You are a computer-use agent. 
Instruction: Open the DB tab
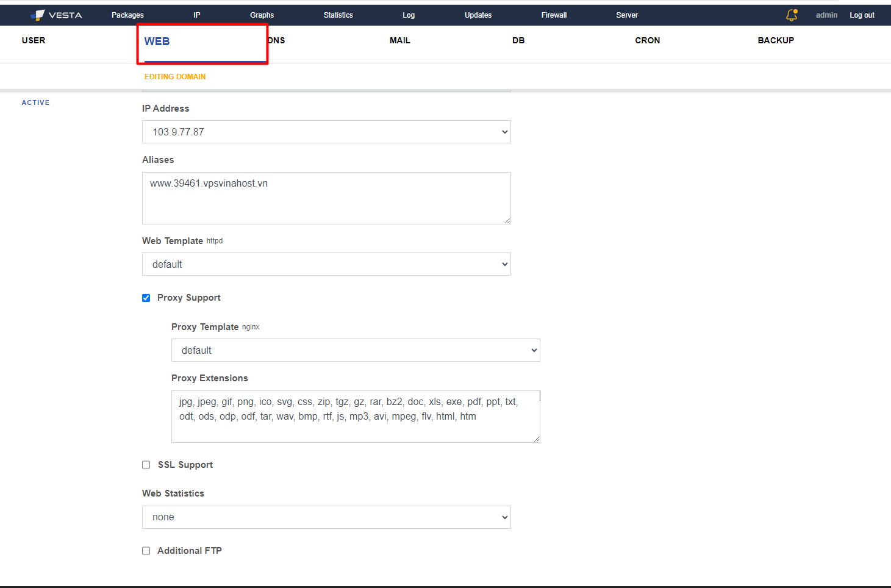tap(518, 40)
